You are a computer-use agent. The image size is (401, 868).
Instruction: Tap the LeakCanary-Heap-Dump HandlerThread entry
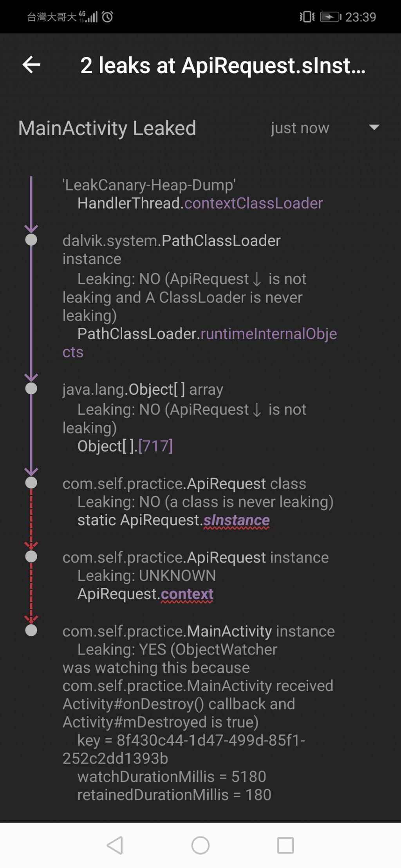pos(193,194)
